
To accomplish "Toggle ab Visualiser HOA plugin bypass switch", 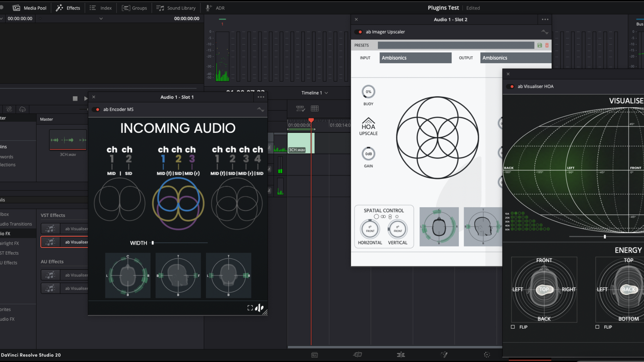I will (511, 86).
